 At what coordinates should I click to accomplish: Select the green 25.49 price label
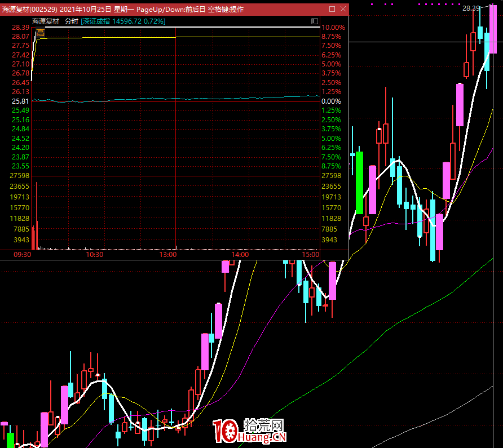20,110
